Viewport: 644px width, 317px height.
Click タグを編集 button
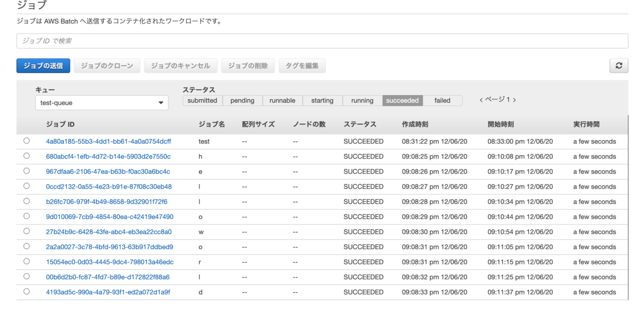pyautogui.click(x=302, y=66)
